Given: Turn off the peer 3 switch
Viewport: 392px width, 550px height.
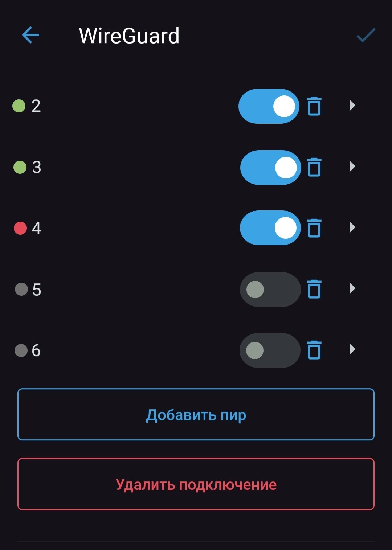Looking at the screenshot, I should [x=270, y=167].
